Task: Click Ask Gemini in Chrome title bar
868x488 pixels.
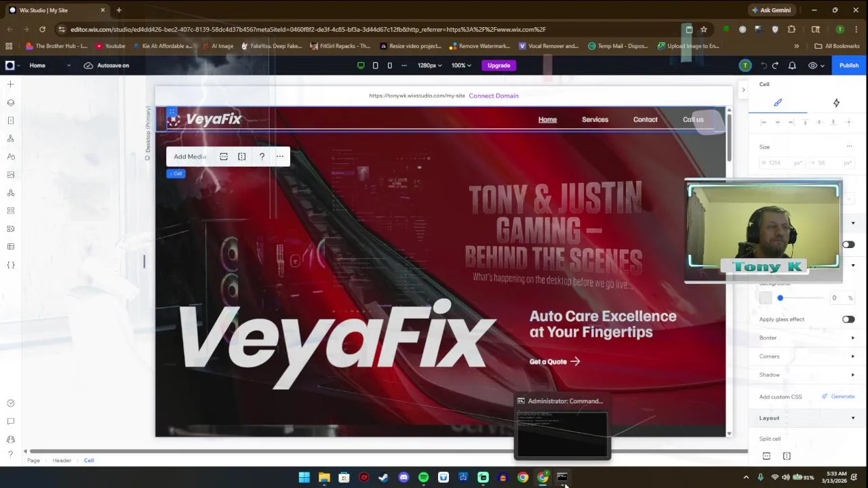Action: [x=771, y=10]
